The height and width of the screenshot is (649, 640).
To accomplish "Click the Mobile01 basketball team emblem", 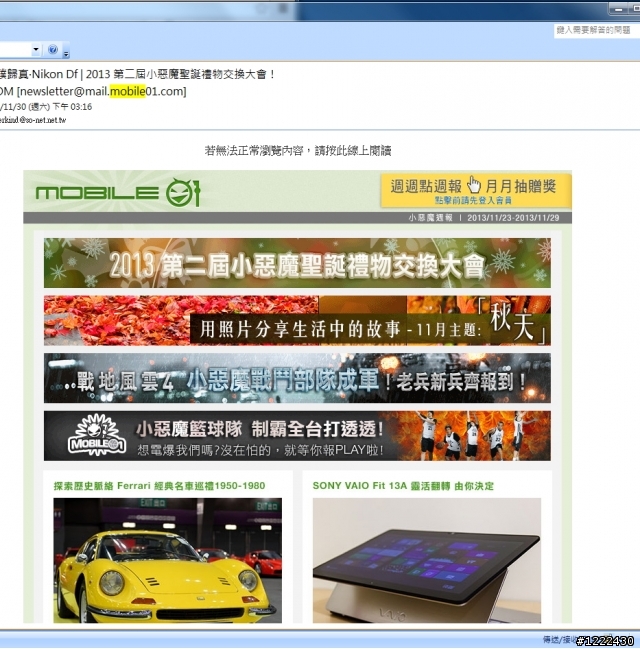I will (97, 435).
